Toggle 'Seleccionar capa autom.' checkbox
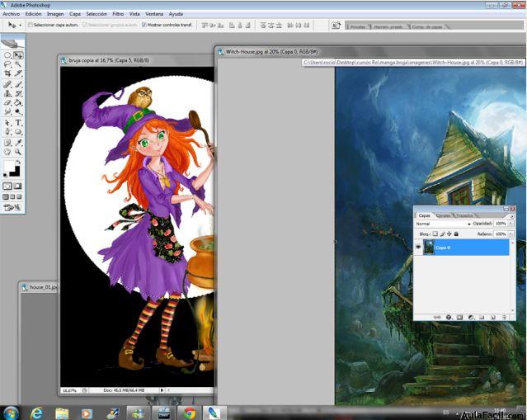 [31, 25]
